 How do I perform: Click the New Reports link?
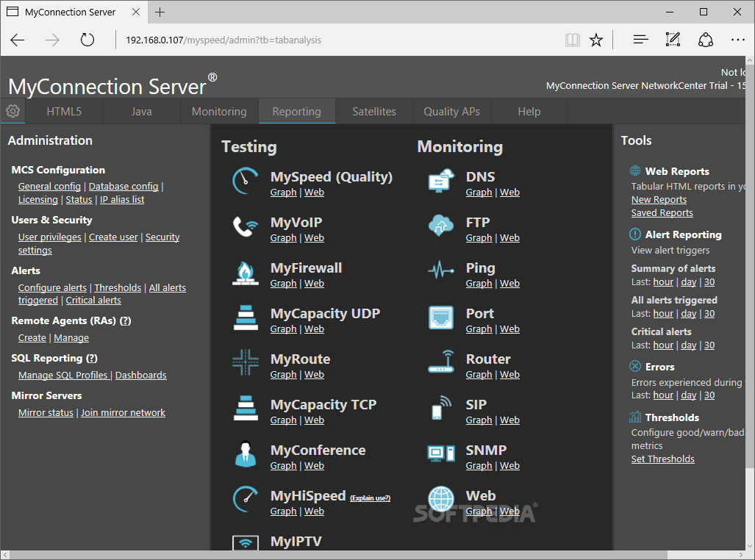[x=659, y=199]
